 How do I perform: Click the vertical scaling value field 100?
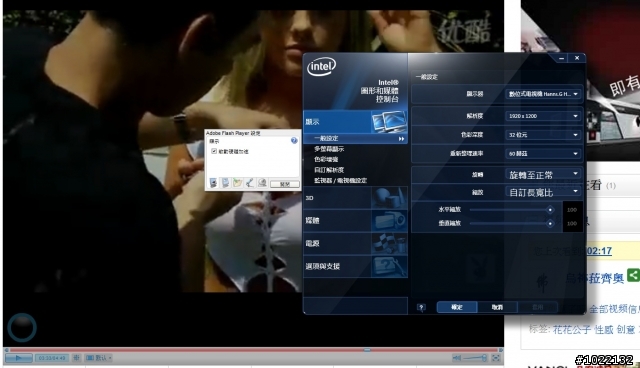(572, 224)
